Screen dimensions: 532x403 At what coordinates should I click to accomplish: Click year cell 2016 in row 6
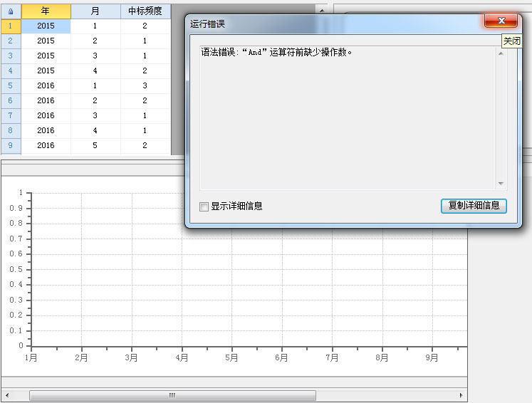pyautogui.click(x=46, y=101)
